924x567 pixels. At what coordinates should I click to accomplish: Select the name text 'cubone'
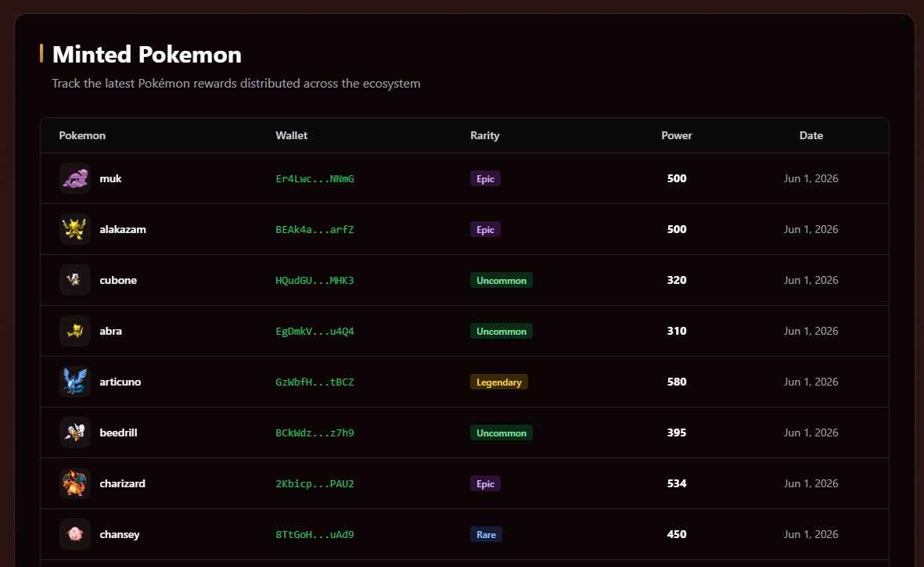pyautogui.click(x=118, y=280)
